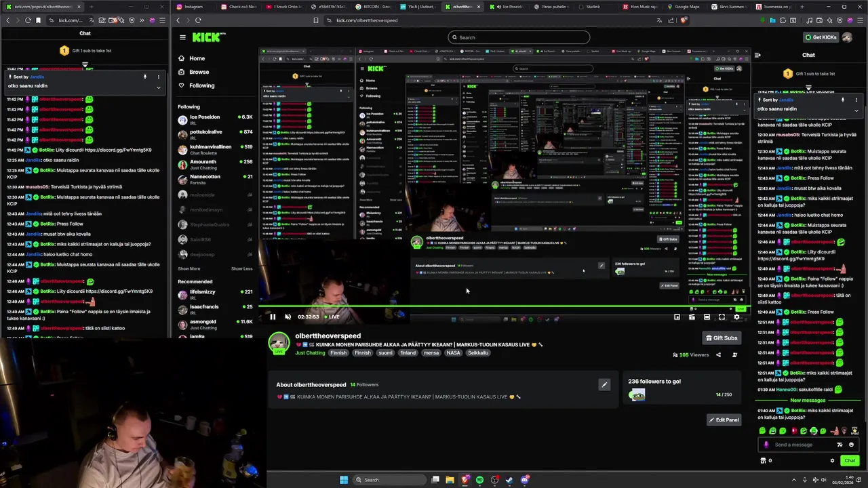Viewport: 868px width, 488px height.
Task: Expand pinned message chevron in popout chat
Action: pyautogui.click(x=158, y=87)
